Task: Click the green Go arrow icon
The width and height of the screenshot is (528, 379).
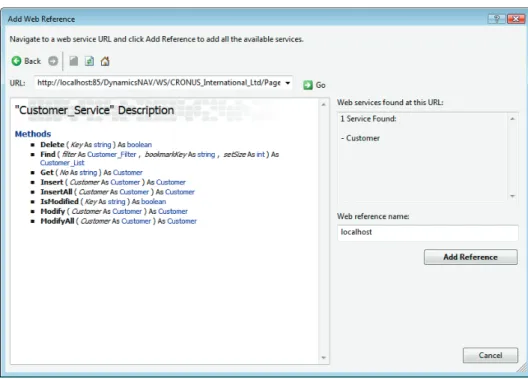Action: (x=307, y=85)
